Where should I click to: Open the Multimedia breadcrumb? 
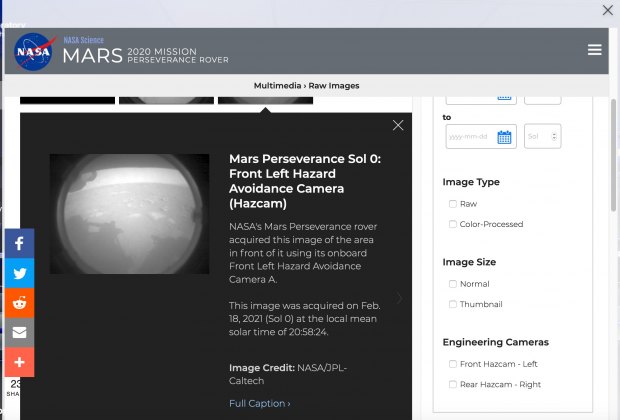277,85
